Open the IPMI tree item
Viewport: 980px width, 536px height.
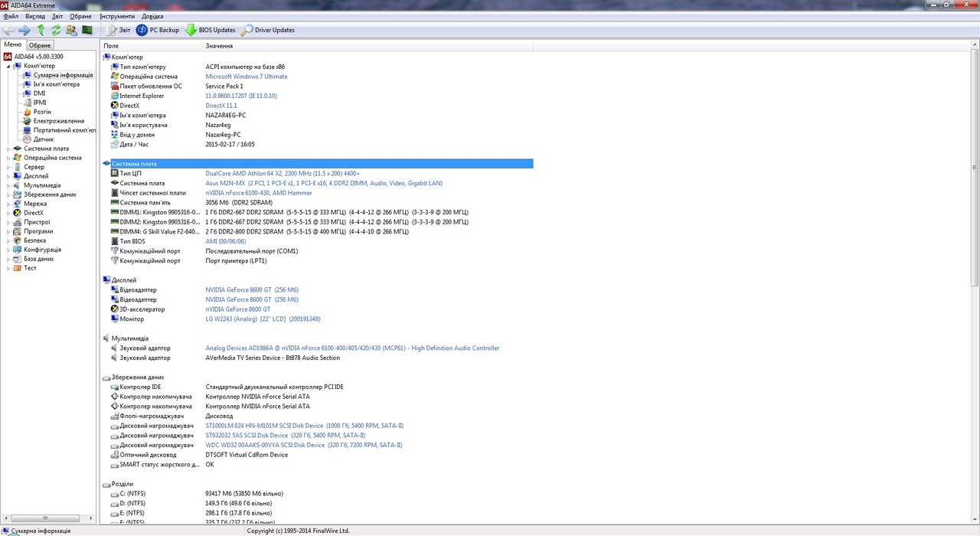(40, 103)
